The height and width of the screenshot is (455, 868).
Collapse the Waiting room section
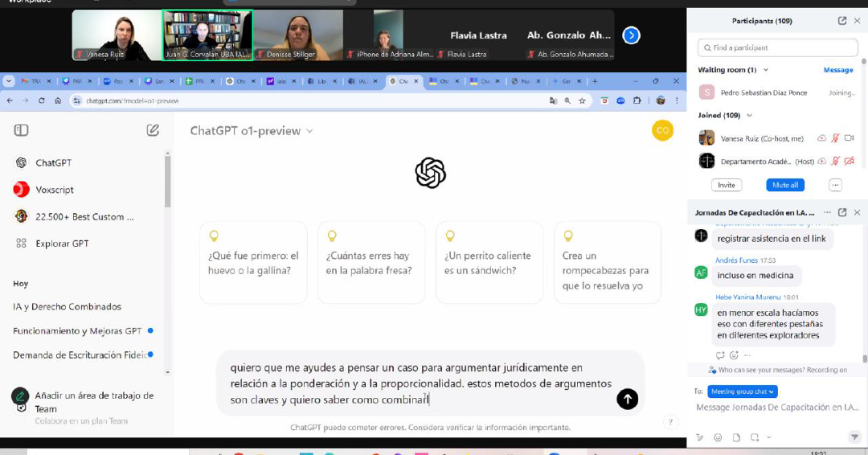pyautogui.click(x=766, y=70)
